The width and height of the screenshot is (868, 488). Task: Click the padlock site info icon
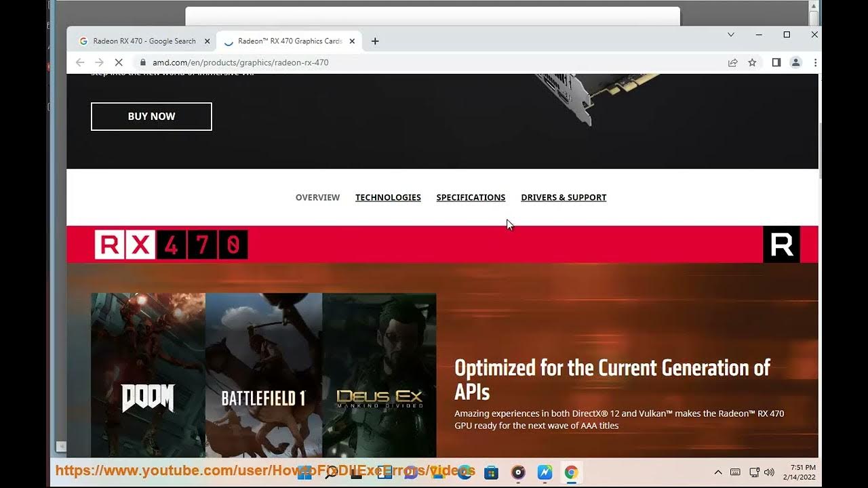142,62
